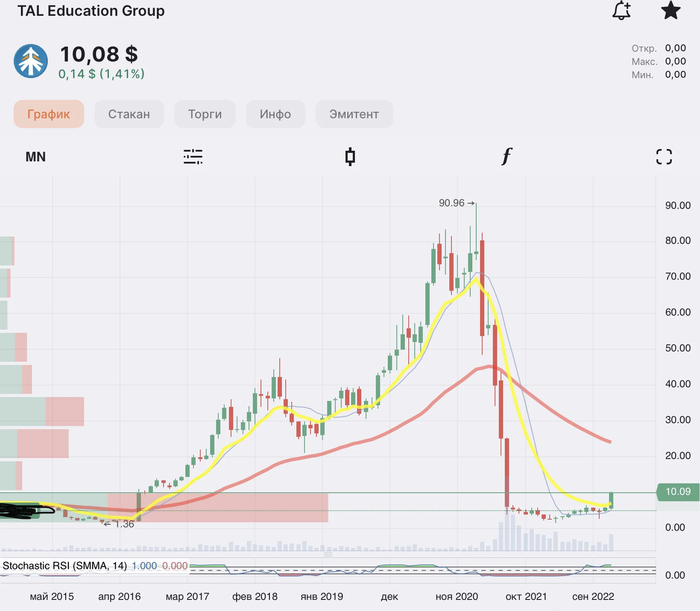Tap the окт 2021 date label

(526, 596)
